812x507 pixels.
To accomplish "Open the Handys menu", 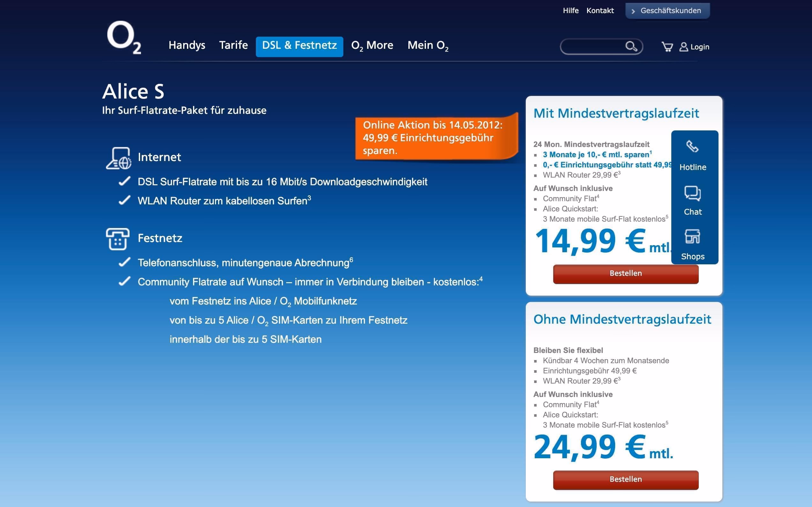I will coord(187,45).
